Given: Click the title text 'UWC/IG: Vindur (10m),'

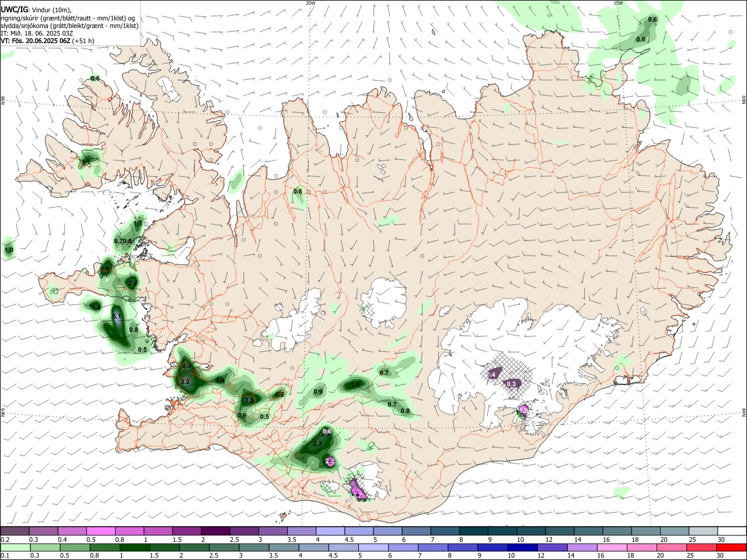Looking at the screenshot, I should point(36,10).
